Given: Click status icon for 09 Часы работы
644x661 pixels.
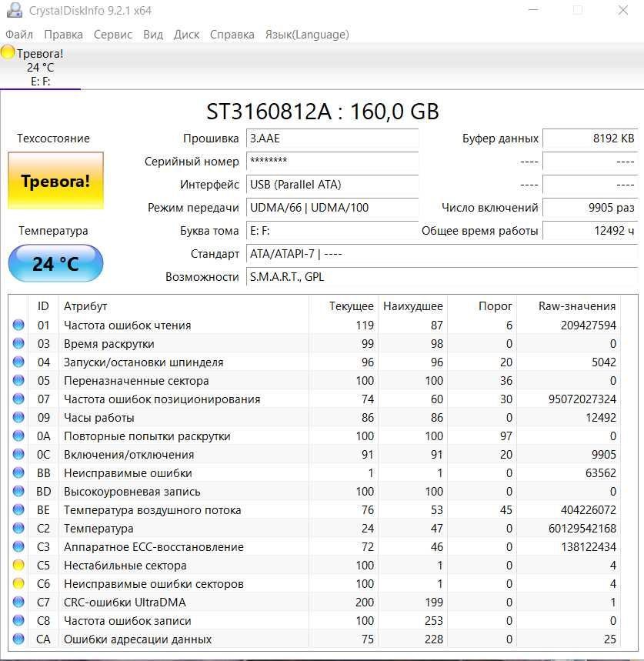Looking at the screenshot, I should (18, 417).
